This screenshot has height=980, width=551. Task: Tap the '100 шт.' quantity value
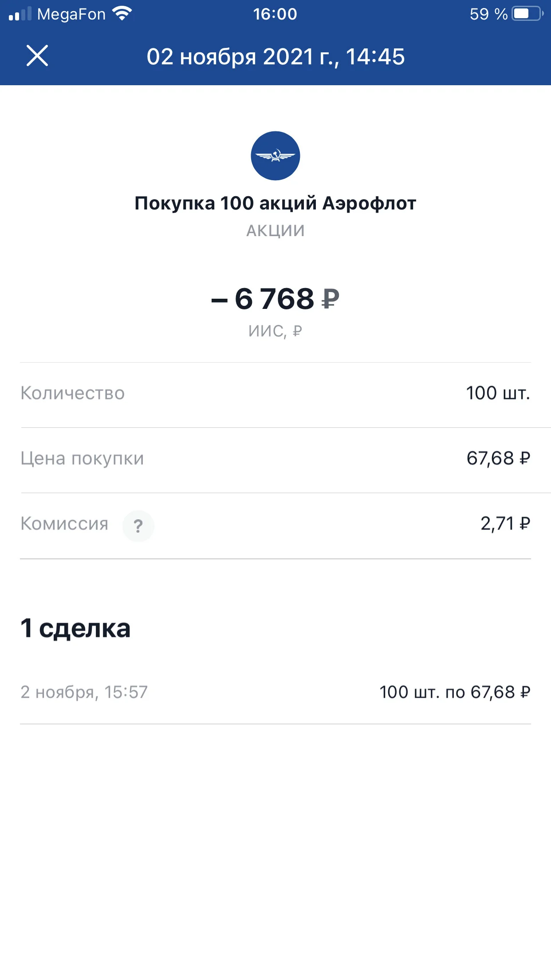pos(498,393)
